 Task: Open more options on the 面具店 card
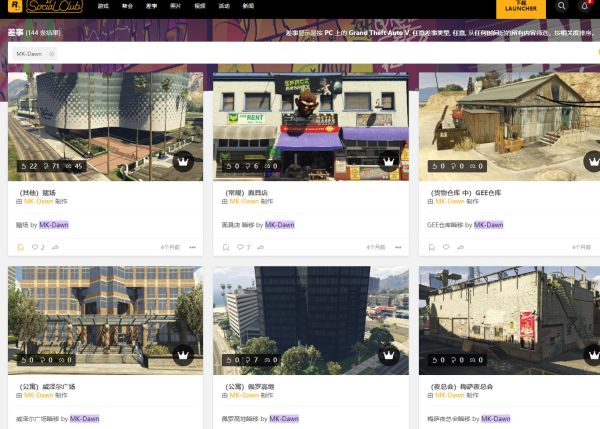point(398,247)
